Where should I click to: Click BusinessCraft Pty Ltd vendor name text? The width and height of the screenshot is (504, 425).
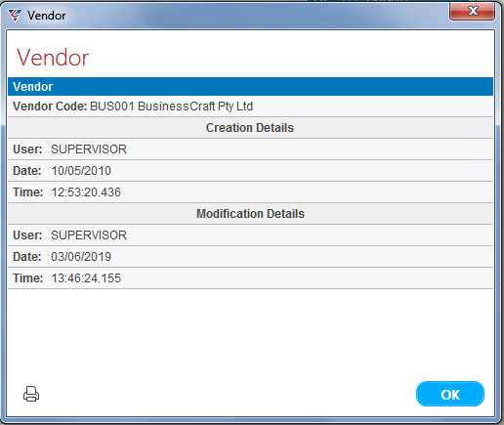click(195, 106)
